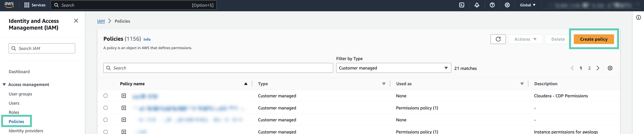Open the Filter by Type dropdown
The height and width of the screenshot is (134, 644).
tap(393, 68)
